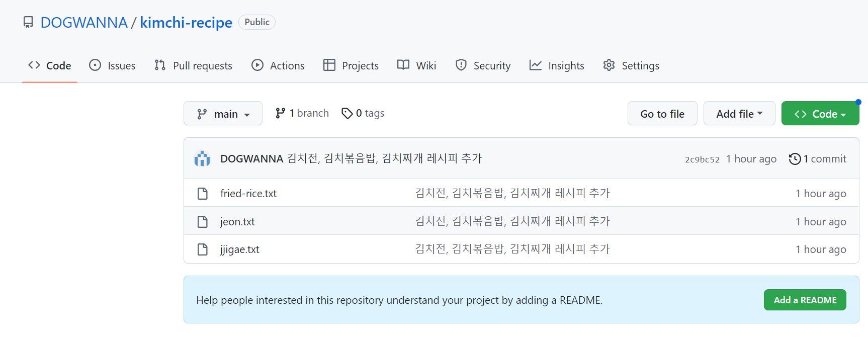Screen dimensions: 868x339
Task: Open the Wiki tab
Action: click(416, 65)
